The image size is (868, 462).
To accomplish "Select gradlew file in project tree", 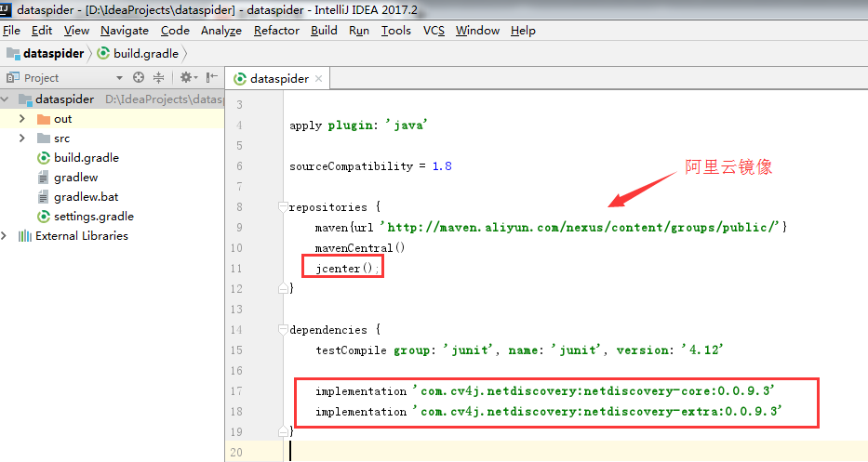I will coord(76,177).
